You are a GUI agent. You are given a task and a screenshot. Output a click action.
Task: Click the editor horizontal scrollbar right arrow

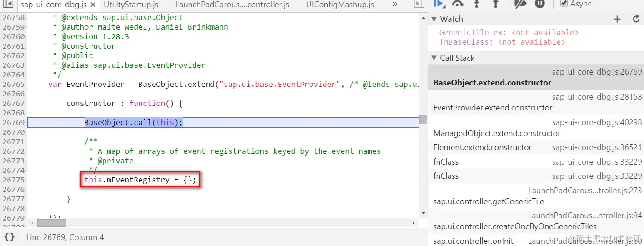414,223
